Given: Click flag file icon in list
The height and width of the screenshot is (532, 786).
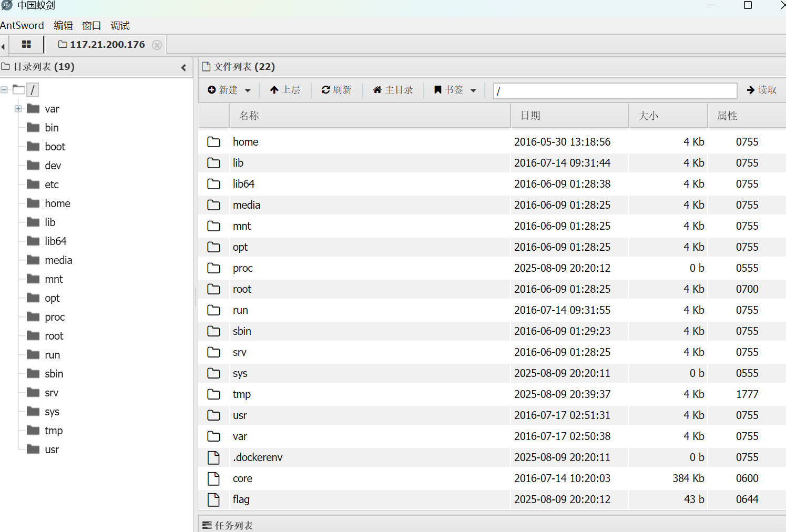Looking at the screenshot, I should [213, 499].
